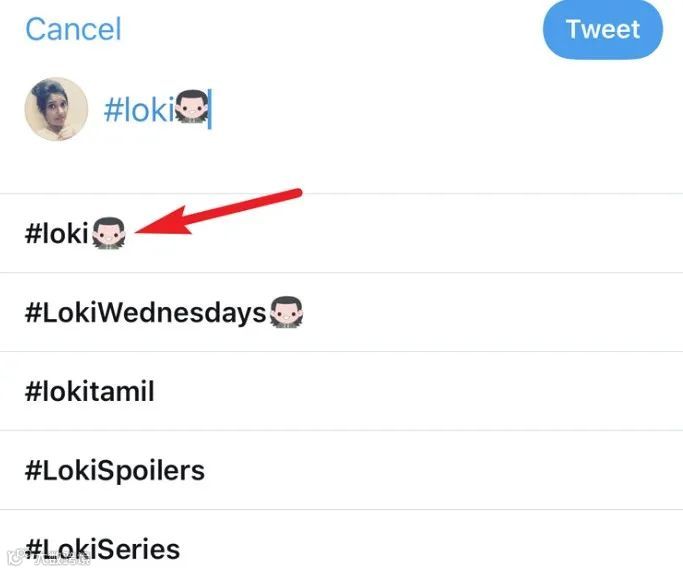The image size is (683, 572).
Task: Click the empty area below the profile avatar
Action: click(x=55, y=166)
